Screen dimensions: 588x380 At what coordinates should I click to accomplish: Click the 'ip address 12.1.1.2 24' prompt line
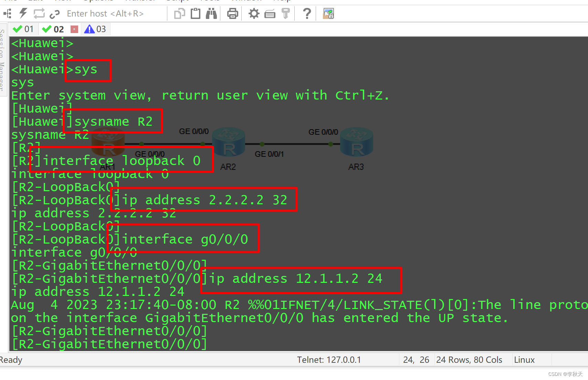[x=197, y=279]
